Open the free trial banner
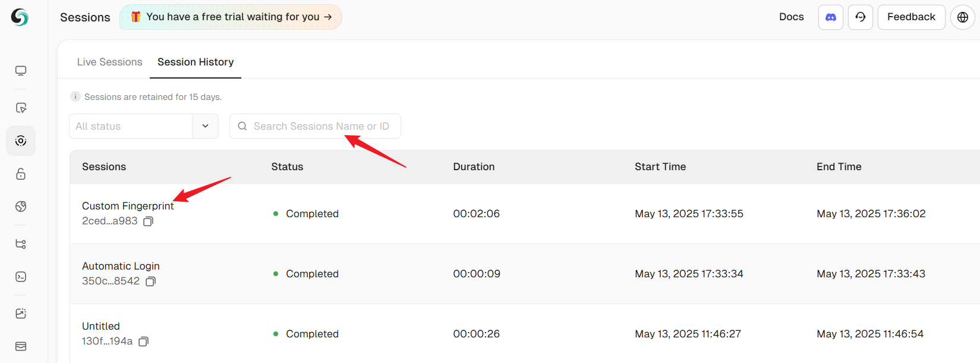 pyautogui.click(x=231, y=17)
